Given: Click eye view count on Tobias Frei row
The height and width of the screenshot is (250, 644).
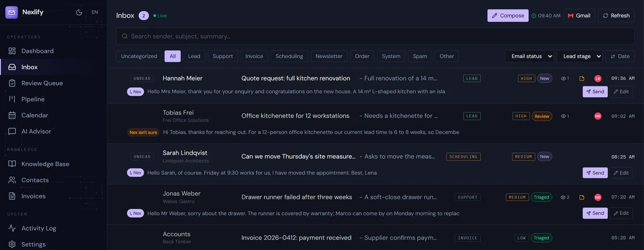Looking at the screenshot, I should [x=565, y=116].
